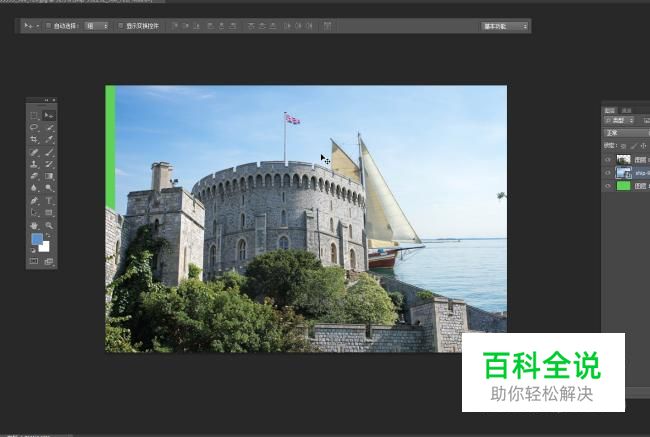Open the auto-select group/layer dropdown
The width and height of the screenshot is (650, 437).
(x=97, y=26)
